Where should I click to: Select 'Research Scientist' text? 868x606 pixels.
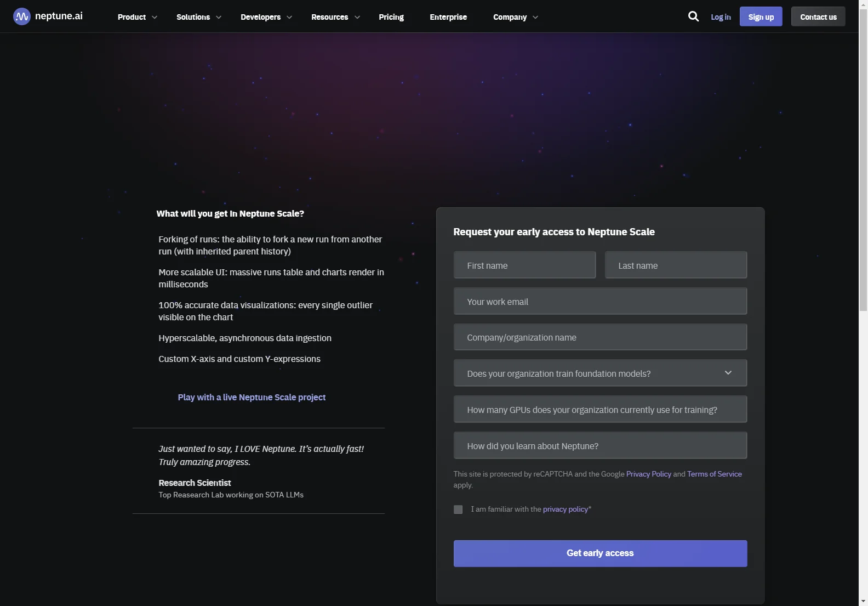(195, 483)
